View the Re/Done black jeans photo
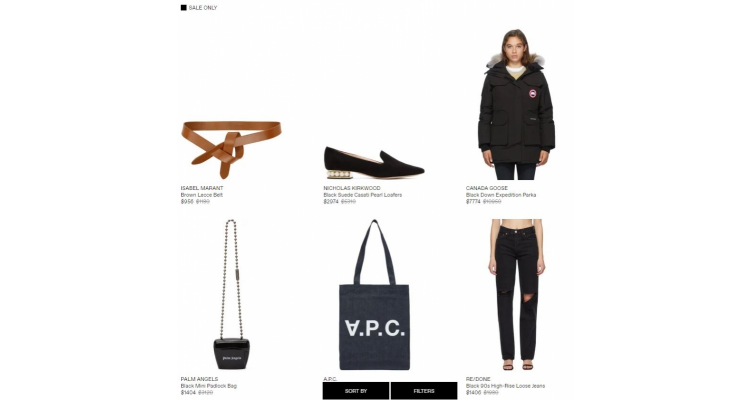Image resolution: width=750 pixels, height=400 pixels. [517, 294]
